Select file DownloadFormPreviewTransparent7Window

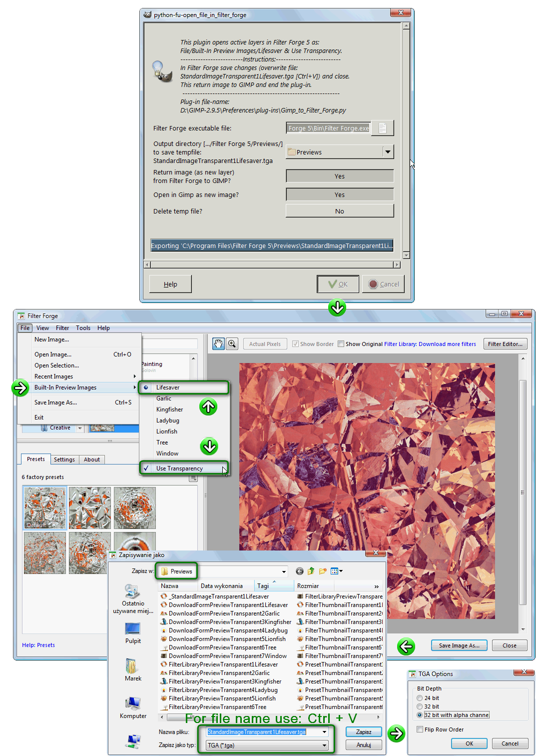(x=224, y=655)
